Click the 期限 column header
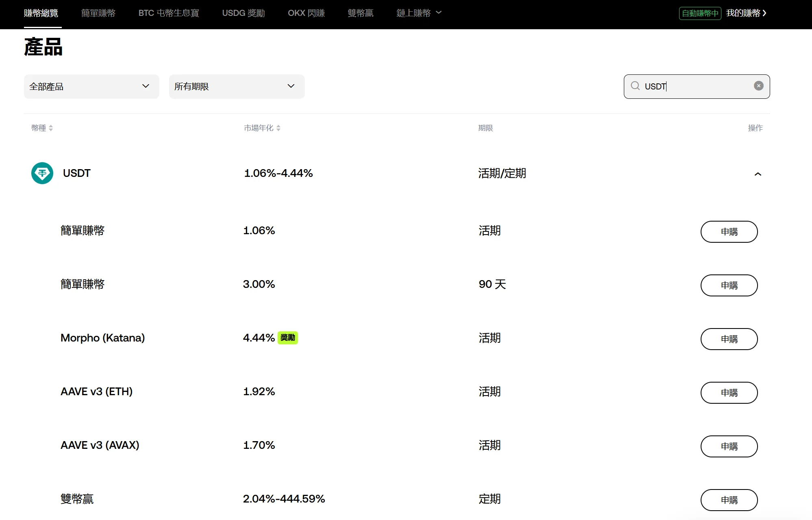The width and height of the screenshot is (812, 520). pyautogui.click(x=486, y=128)
